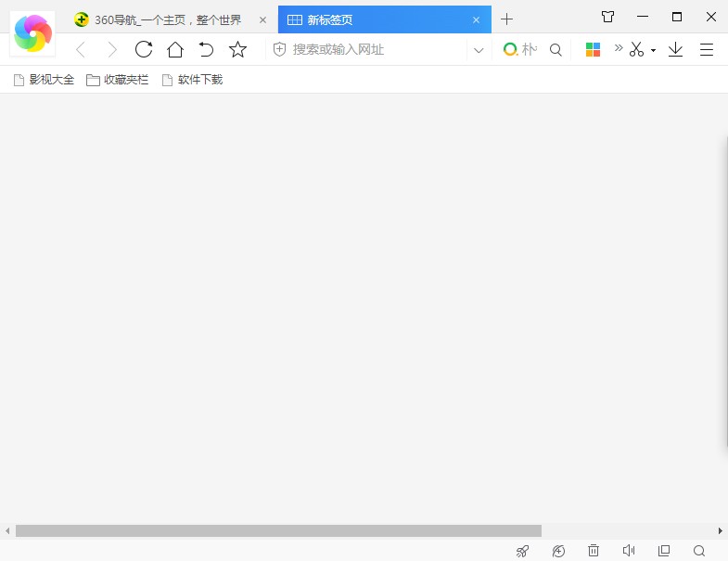Expand hidden toolbar items with double chevron
The image size is (728, 561).
point(619,48)
